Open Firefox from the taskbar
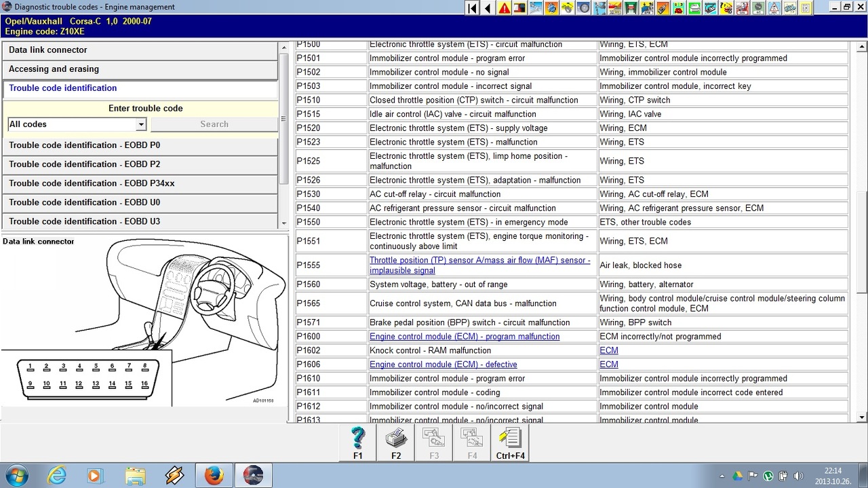 [214, 475]
